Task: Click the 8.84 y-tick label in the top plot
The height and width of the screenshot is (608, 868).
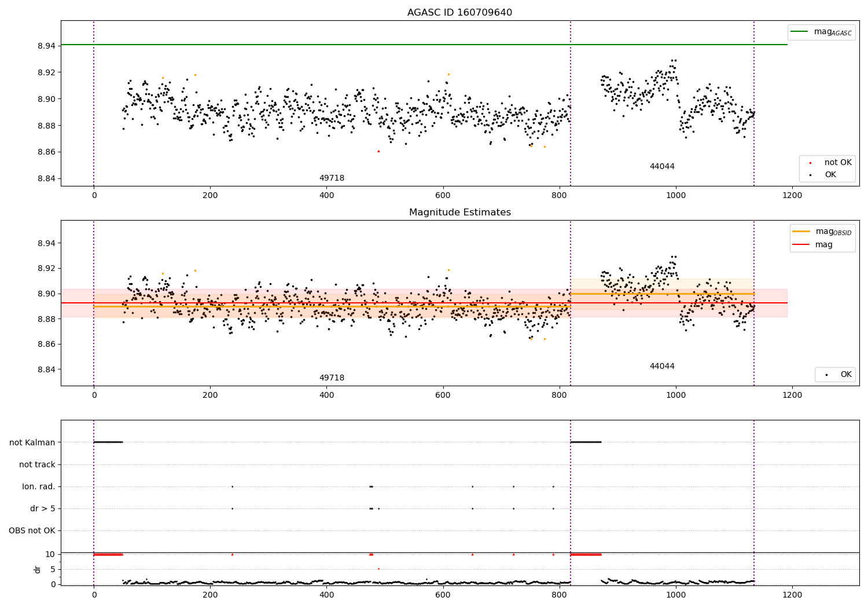Action: [x=46, y=178]
